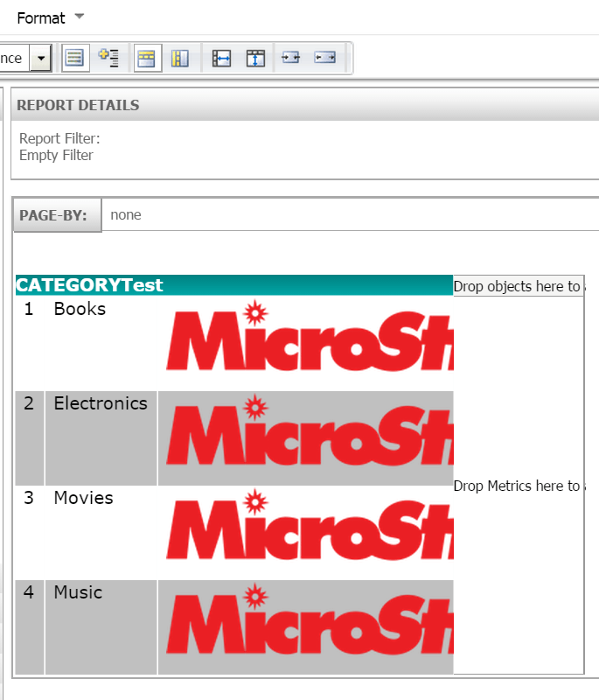Click the auto fit row height icon
This screenshot has width=599, height=700.
click(x=255, y=58)
